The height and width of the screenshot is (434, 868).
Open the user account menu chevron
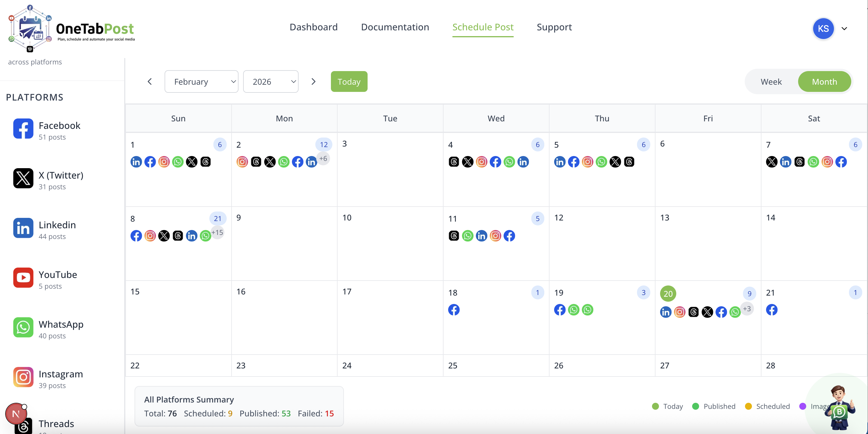coord(845,28)
